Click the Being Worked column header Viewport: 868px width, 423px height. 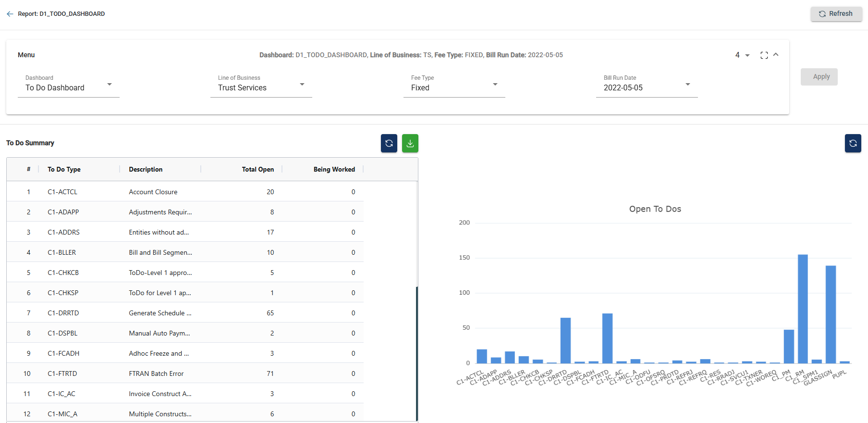click(x=334, y=169)
